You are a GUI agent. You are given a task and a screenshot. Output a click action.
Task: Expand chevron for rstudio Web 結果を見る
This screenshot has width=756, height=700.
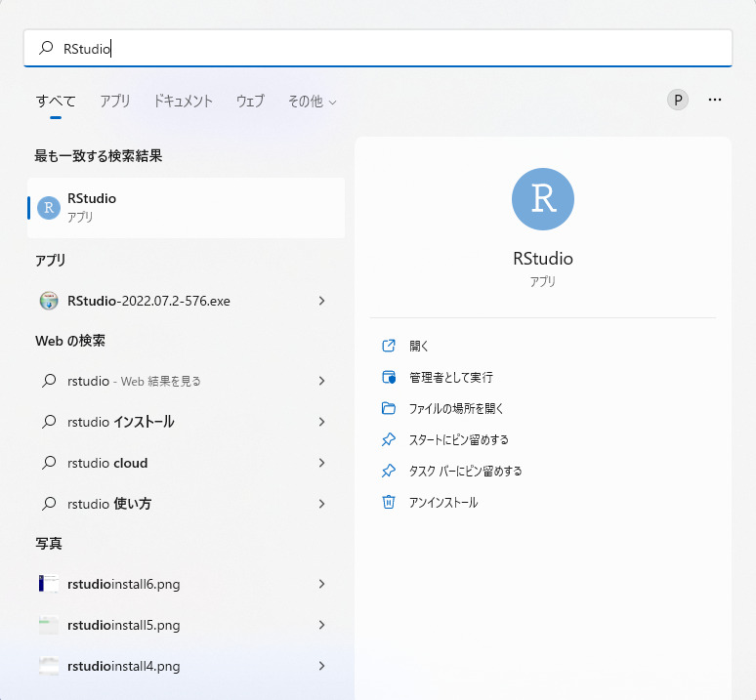pos(321,381)
